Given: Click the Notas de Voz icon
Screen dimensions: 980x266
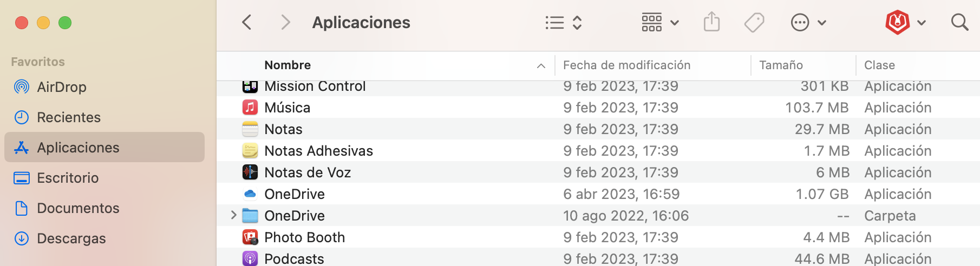Looking at the screenshot, I should coord(250,172).
